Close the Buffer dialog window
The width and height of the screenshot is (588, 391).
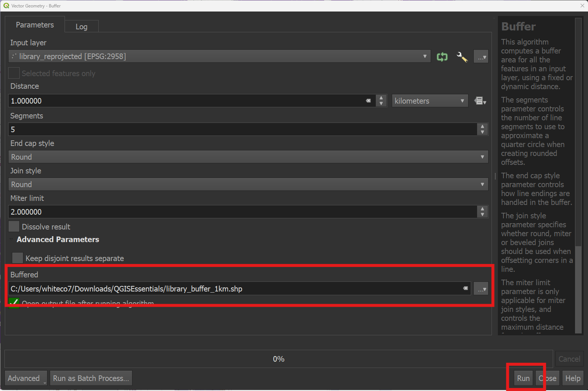[582, 6]
